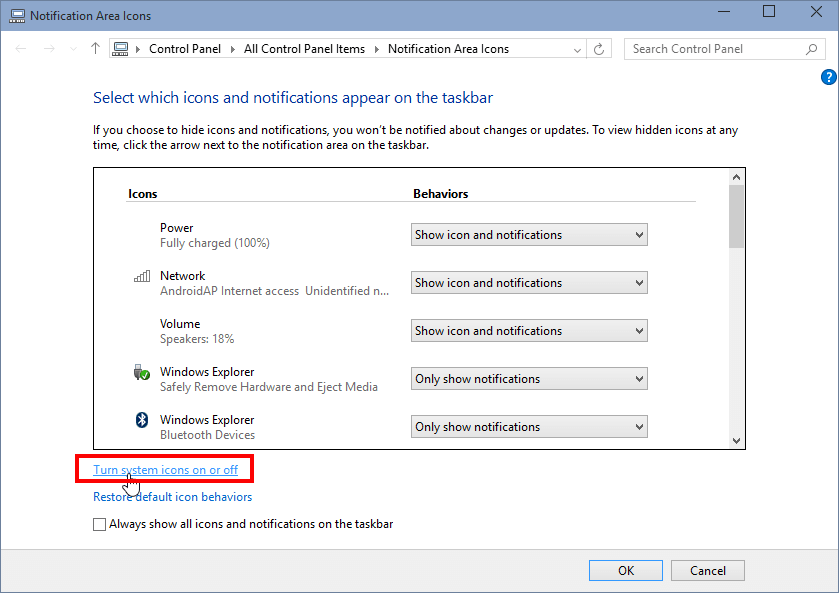Open Turn system icons on or off

tap(165, 470)
